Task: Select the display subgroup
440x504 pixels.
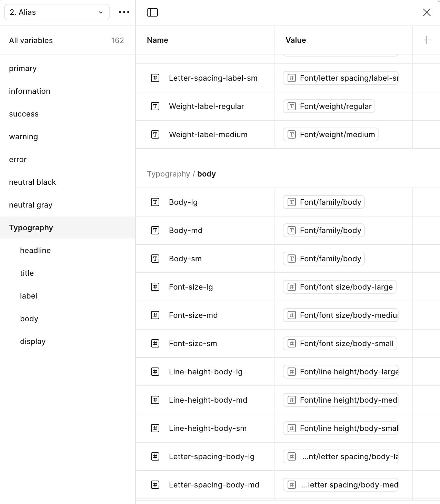Action: (33, 341)
